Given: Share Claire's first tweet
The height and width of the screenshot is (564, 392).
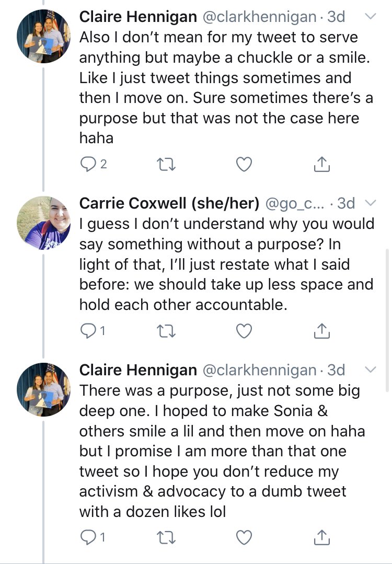Looking at the screenshot, I should [322, 164].
